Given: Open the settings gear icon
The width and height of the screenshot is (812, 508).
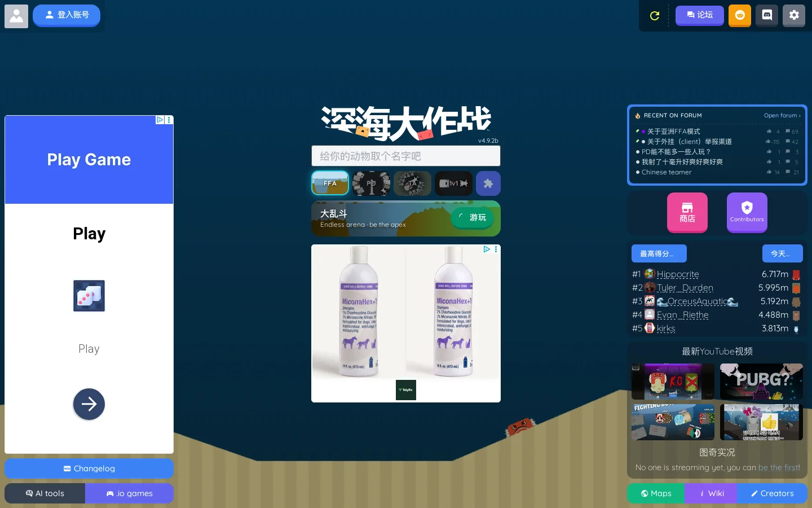Looking at the screenshot, I should [x=794, y=15].
